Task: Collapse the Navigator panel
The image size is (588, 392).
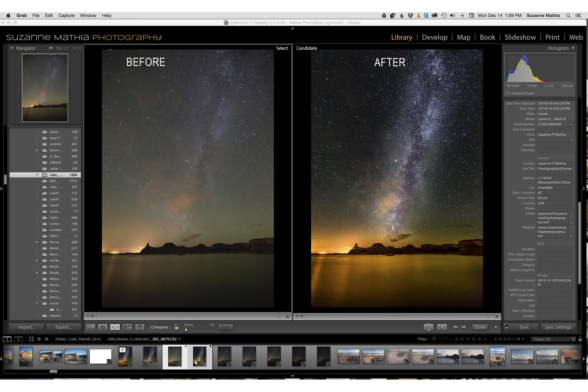Action: (x=12, y=48)
